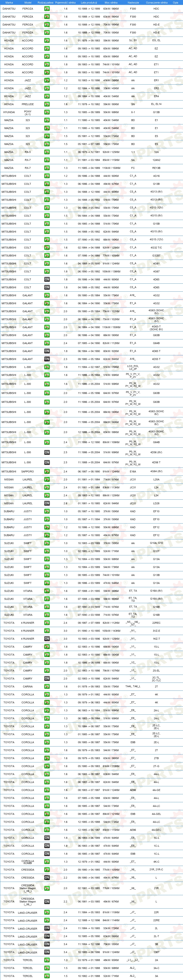183x980 pixels.
Task: Click petrol icon in Camry 2S-EL row
Action: click(x=47, y=671)
